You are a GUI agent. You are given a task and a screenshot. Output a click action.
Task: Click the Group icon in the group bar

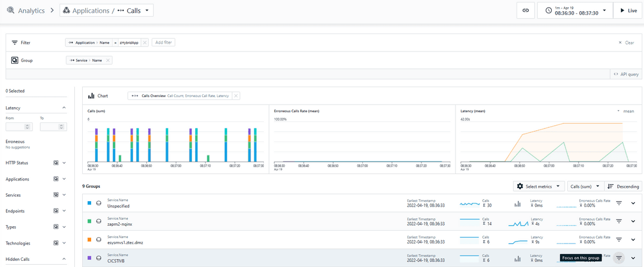(15, 60)
